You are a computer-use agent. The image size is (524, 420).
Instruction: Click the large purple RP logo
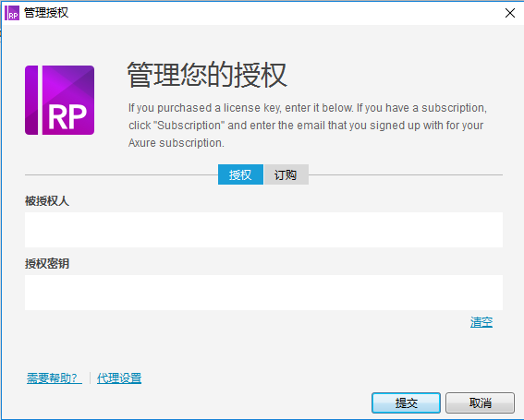tap(59, 101)
